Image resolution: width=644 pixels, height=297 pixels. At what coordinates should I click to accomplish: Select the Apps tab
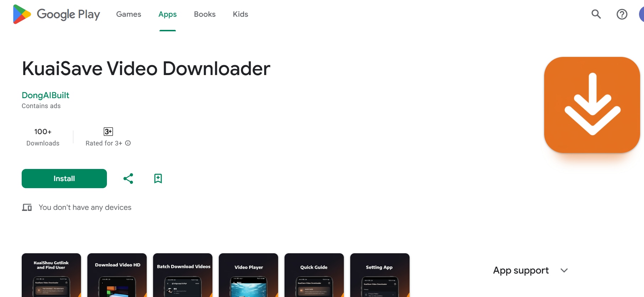click(x=168, y=14)
